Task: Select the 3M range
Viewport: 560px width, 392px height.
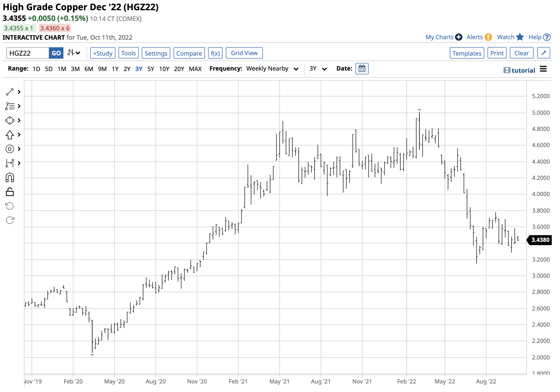Action: pyautogui.click(x=75, y=69)
